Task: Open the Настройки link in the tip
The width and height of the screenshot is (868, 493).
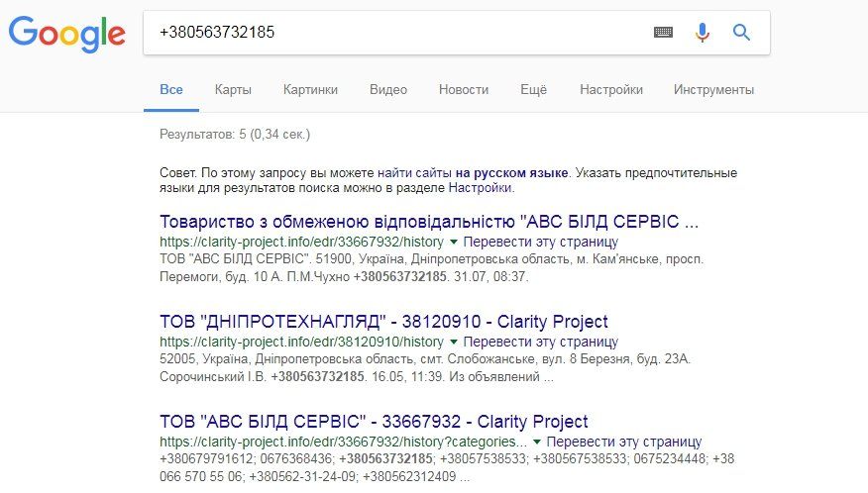Action: tap(480, 187)
